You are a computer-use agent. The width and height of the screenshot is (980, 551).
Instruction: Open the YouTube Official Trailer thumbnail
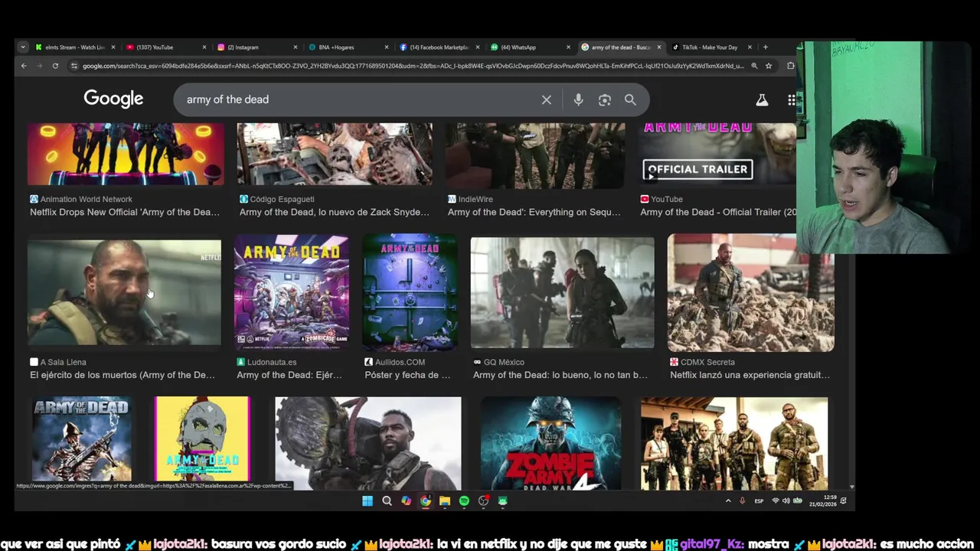pyautogui.click(x=717, y=154)
